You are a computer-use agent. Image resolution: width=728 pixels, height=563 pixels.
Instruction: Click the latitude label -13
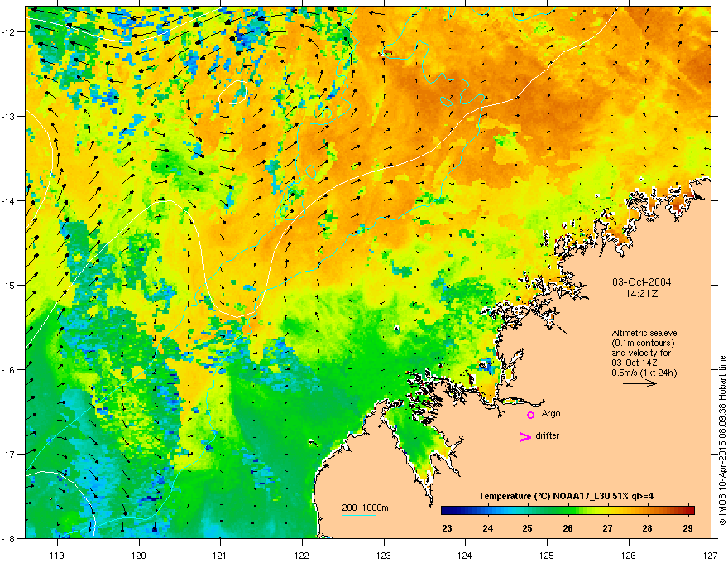point(9,117)
